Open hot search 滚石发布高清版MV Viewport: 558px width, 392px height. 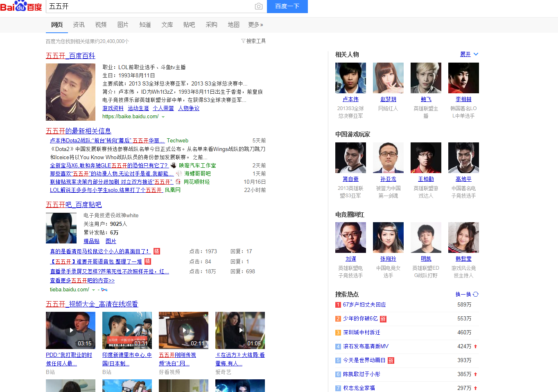[x=366, y=346]
